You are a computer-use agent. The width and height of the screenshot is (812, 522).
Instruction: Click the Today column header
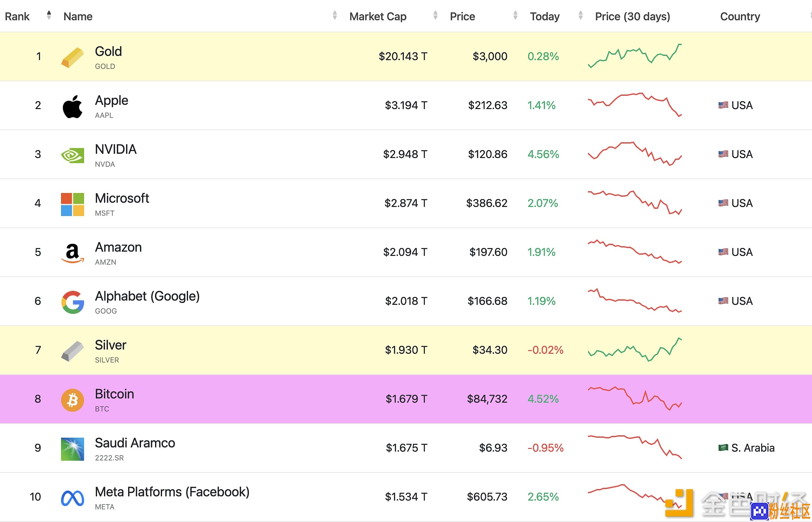coord(544,16)
